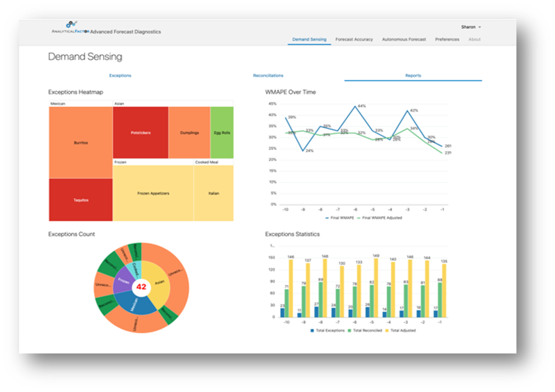
Task: Select the Taquitos heatmap tile
Action: (x=81, y=200)
